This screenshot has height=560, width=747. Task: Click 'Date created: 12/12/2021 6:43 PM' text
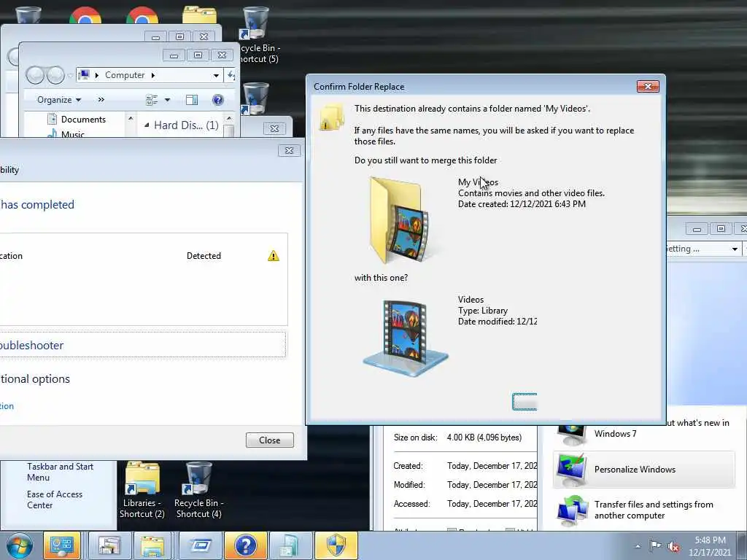(522, 204)
